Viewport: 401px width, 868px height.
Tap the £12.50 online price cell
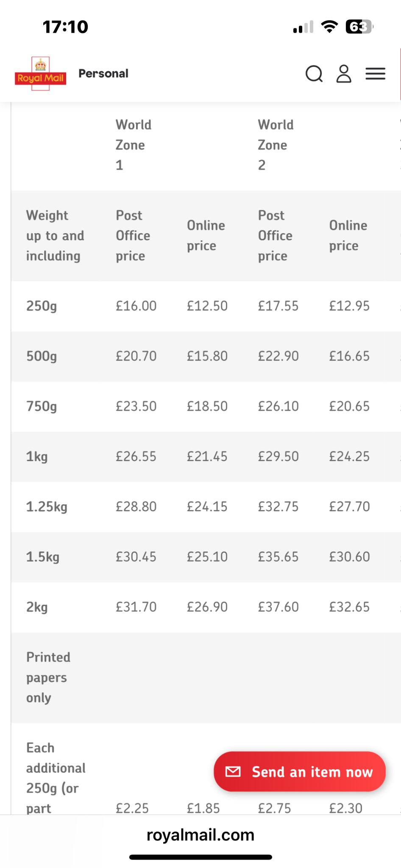coord(207,306)
